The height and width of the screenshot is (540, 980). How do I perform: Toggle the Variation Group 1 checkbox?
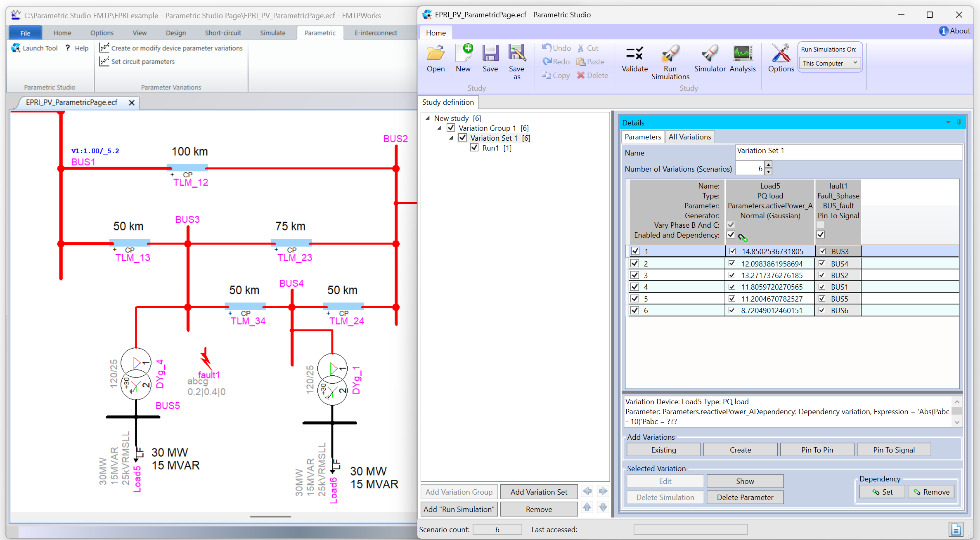tap(451, 128)
